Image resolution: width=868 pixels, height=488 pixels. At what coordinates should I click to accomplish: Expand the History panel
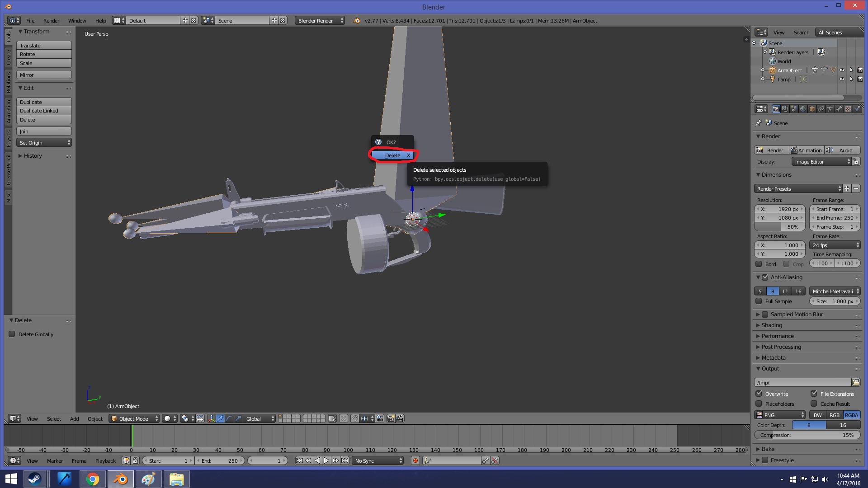pyautogui.click(x=32, y=155)
